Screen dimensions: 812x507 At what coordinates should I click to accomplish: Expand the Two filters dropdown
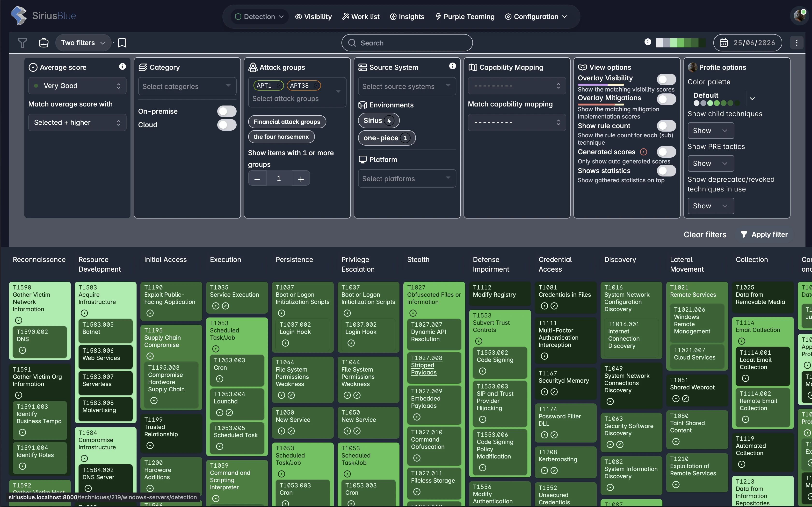(x=83, y=43)
